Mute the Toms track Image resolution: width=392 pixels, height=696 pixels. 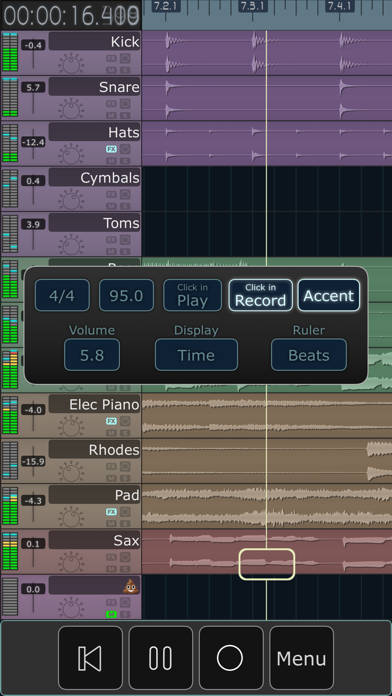pyautogui.click(x=111, y=252)
